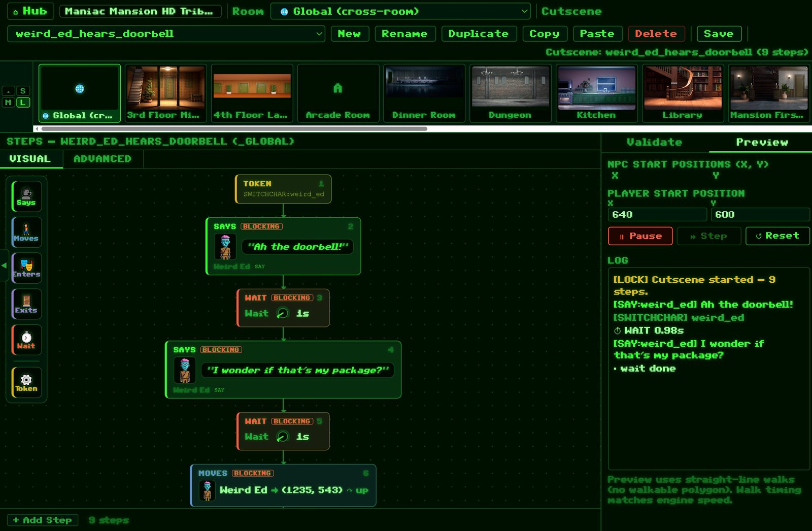812x531 pixels.
Task: Click the room strip scroll left arrow
Action: click(37, 129)
